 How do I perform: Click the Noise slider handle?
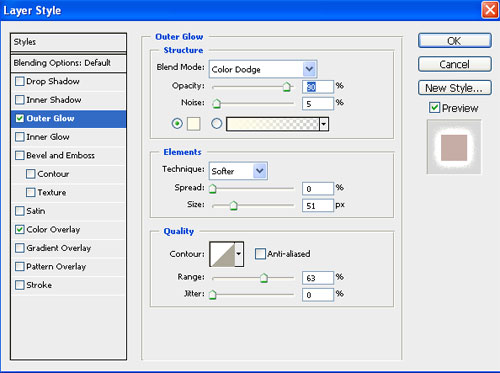[x=216, y=103]
